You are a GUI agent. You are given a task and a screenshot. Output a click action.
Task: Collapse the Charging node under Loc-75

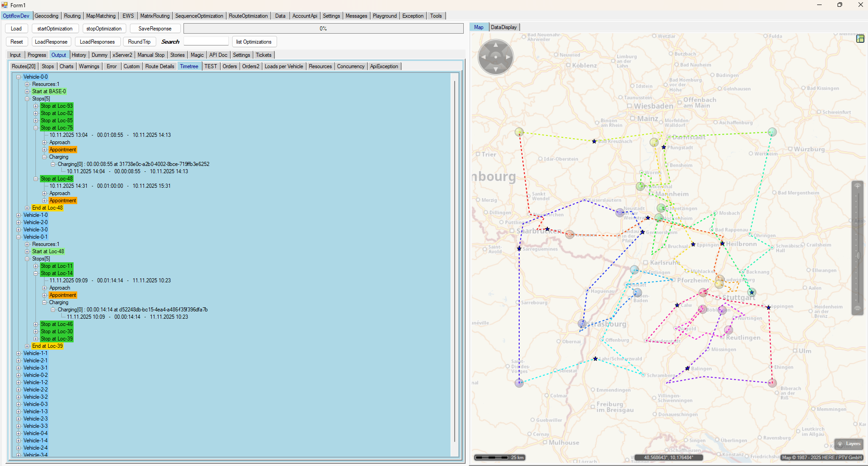(x=45, y=157)
